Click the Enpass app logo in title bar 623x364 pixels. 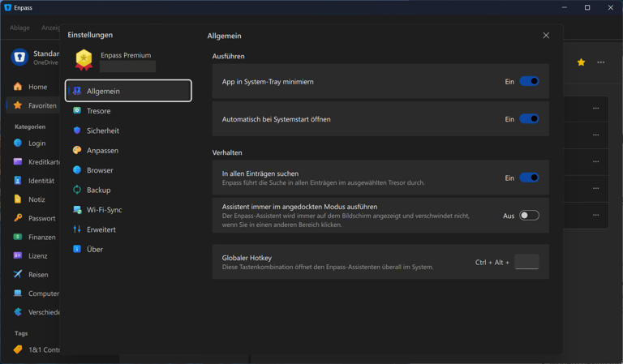(7, 7)
